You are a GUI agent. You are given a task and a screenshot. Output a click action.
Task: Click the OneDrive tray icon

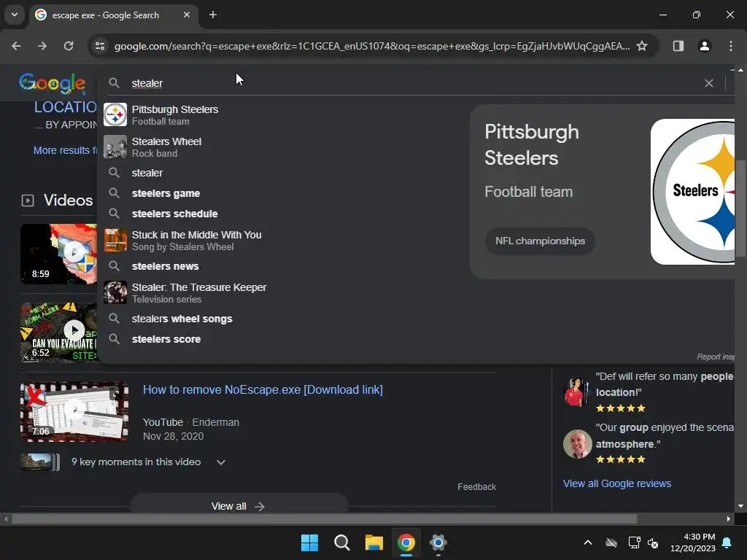coord(611,542)
